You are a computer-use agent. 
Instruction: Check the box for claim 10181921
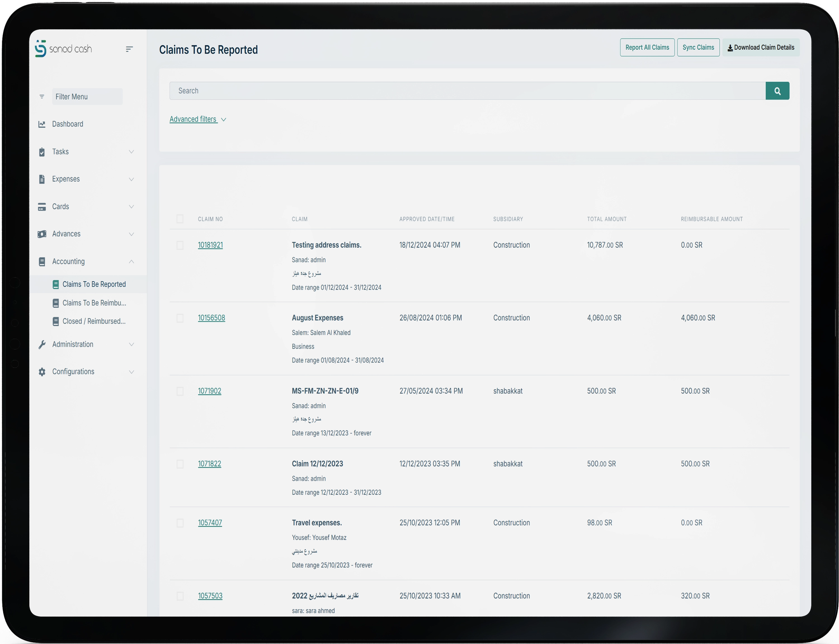click(x=180, y=245)
